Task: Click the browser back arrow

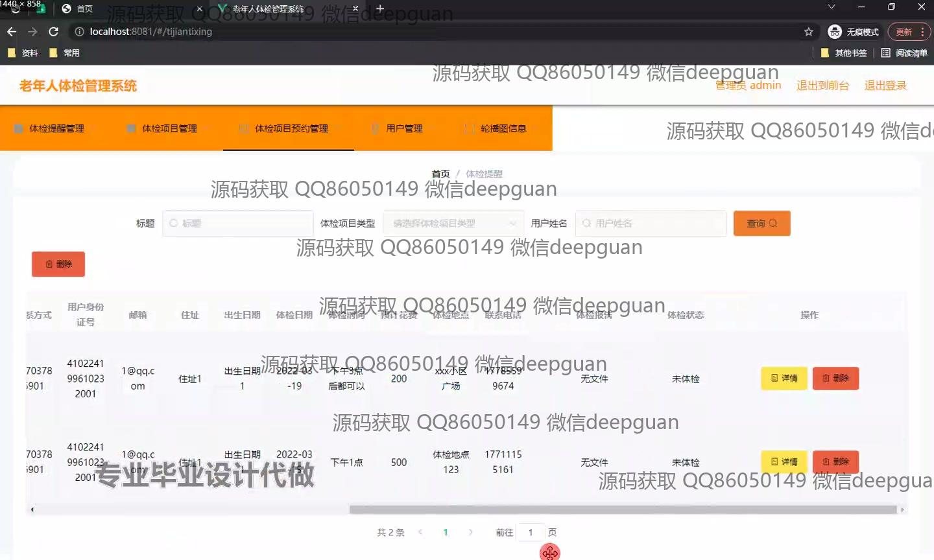Action: (x=12, y=32)
